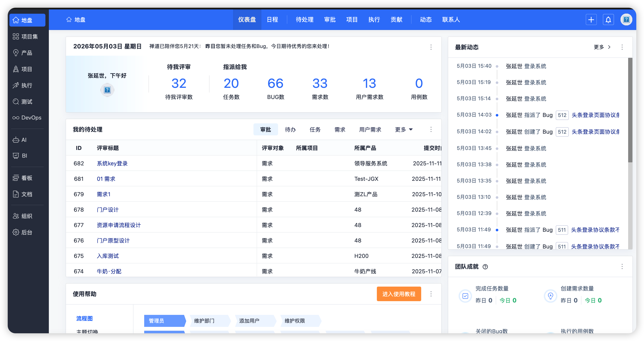Click the 33 需求数 count
Screen dimensions: 644x341
pyautogui.click(x=320, y=83)
